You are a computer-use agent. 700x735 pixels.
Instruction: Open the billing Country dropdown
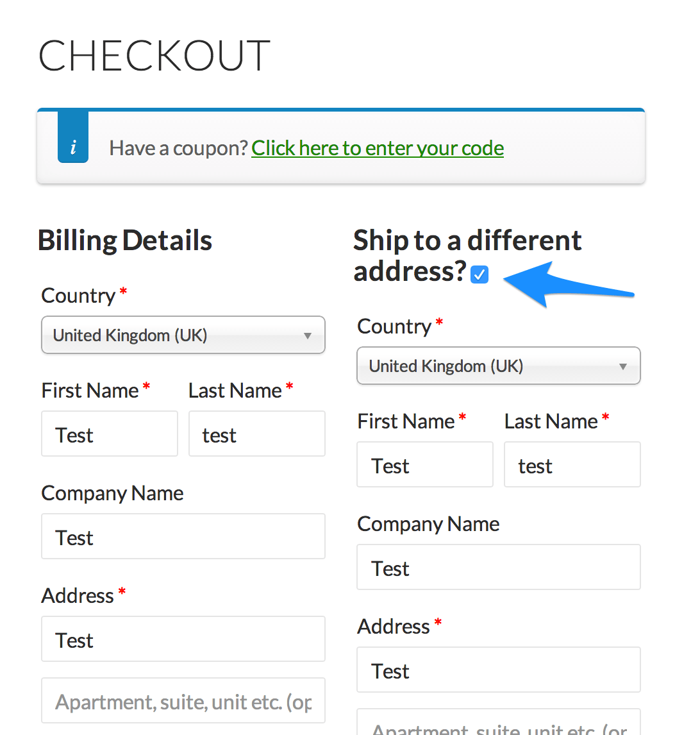coord(183,335)
